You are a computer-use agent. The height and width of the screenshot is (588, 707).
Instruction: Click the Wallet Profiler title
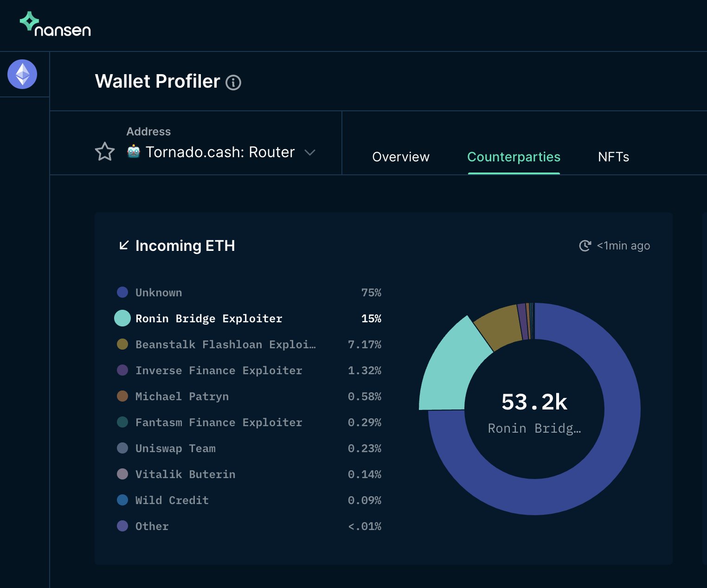coord(158,81)
